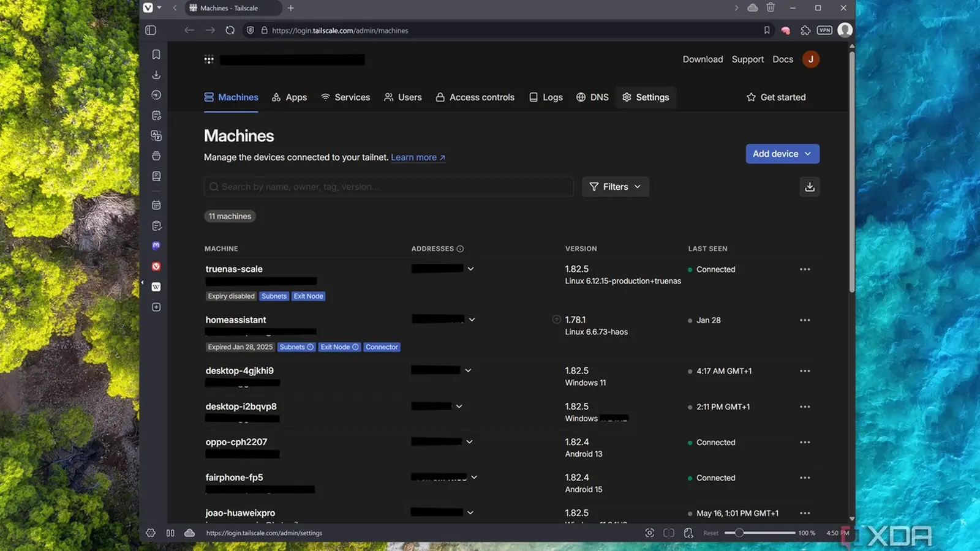
Task: Adjust the page zoom slider
Action: pyautogui.click(x=760, y=533)
